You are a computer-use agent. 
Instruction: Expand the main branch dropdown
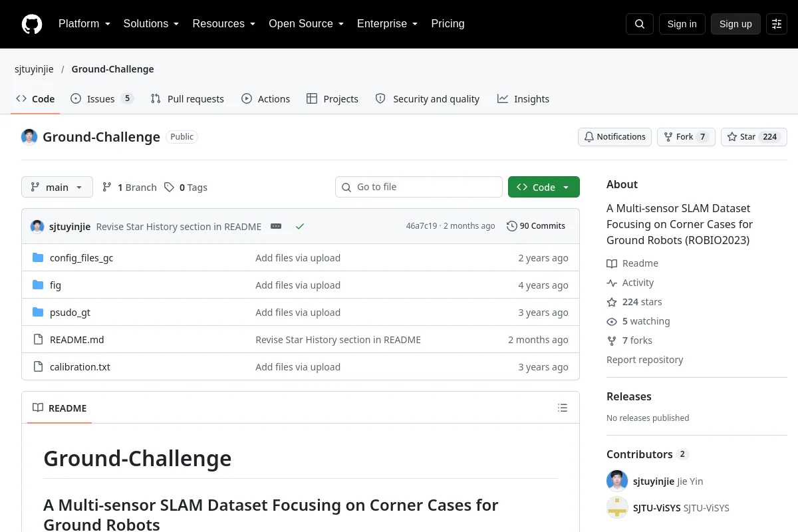57,187
